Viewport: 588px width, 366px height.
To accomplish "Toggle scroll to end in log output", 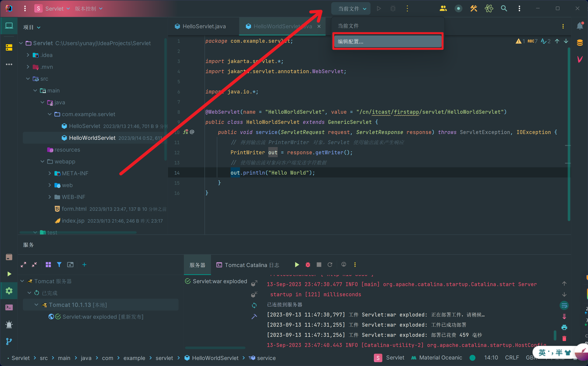I will (564, 316).
